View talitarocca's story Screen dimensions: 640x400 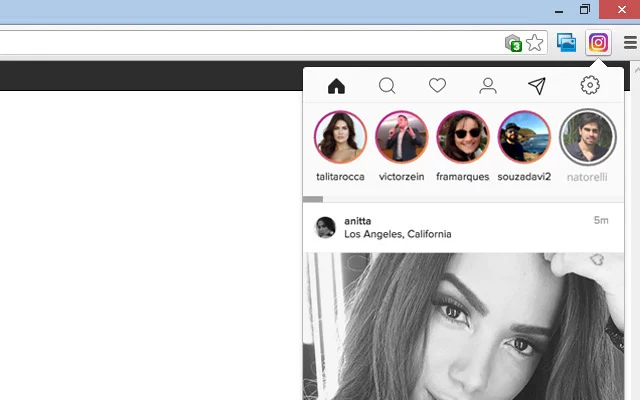pos(340,137)
